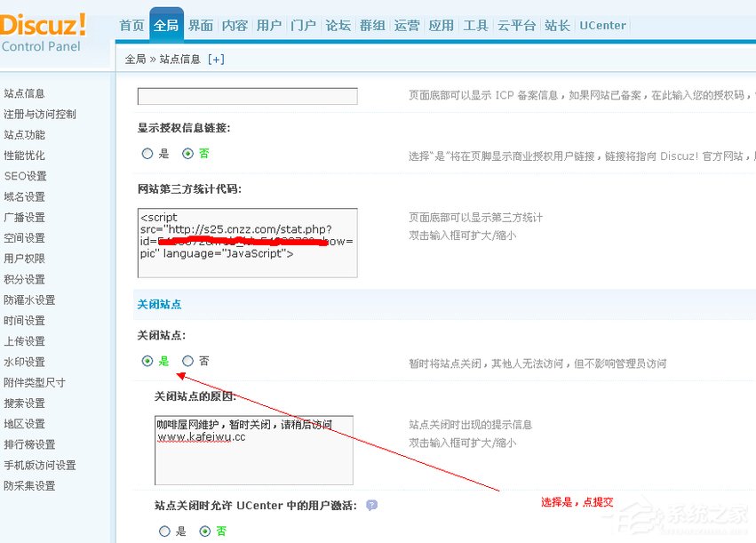The image size is (756, 543).
Task: Switch to the 首页 tab
Action: click(131, 26)
